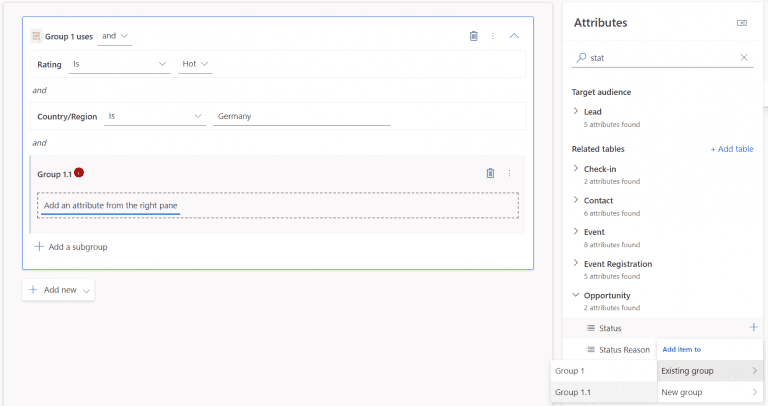The width and height of the screenshot is (768, 406).
Task: Click the 'Add item to' menu header
Action: coord(681,349)
